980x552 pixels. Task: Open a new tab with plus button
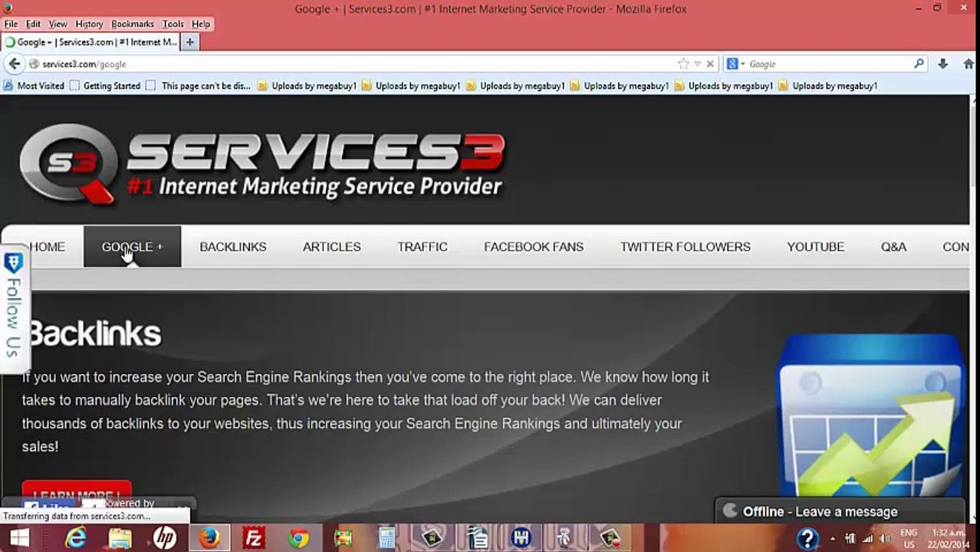(189, 42)
